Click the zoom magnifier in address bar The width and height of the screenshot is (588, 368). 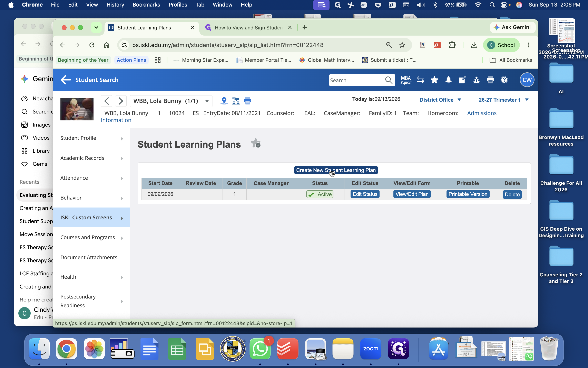(389, 45)
